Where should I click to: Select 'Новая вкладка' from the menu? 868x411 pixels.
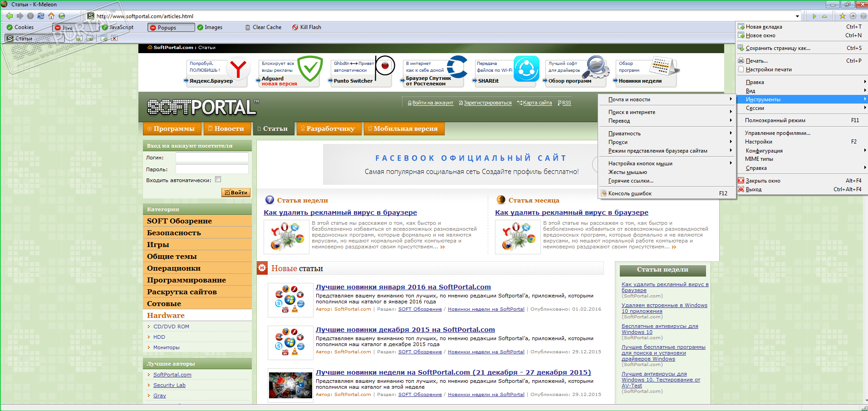click(802, 27)
